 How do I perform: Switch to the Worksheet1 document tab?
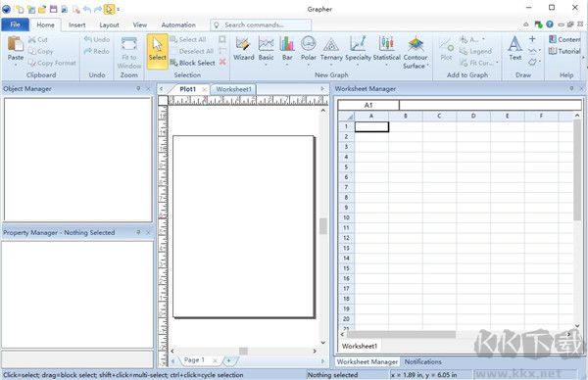coord(233,89)
